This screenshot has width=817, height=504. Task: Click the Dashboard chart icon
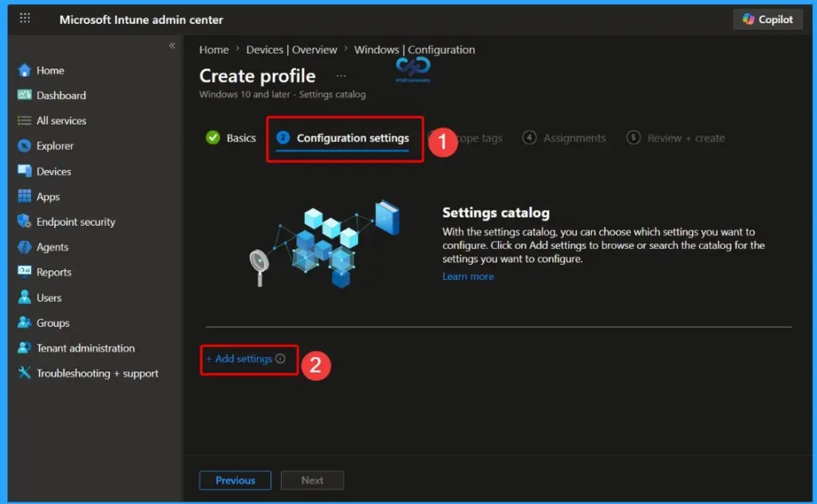pyautogui.click(x=25, y=95)
